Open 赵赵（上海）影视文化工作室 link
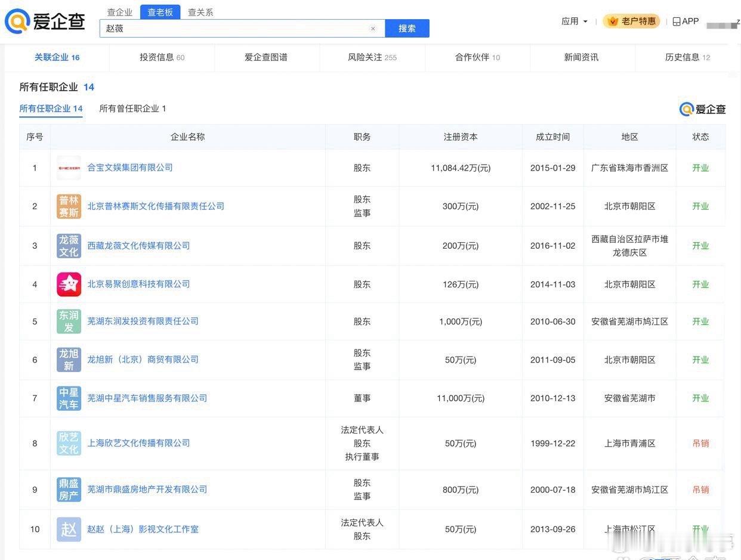741x560 pixels. point(143,529)
